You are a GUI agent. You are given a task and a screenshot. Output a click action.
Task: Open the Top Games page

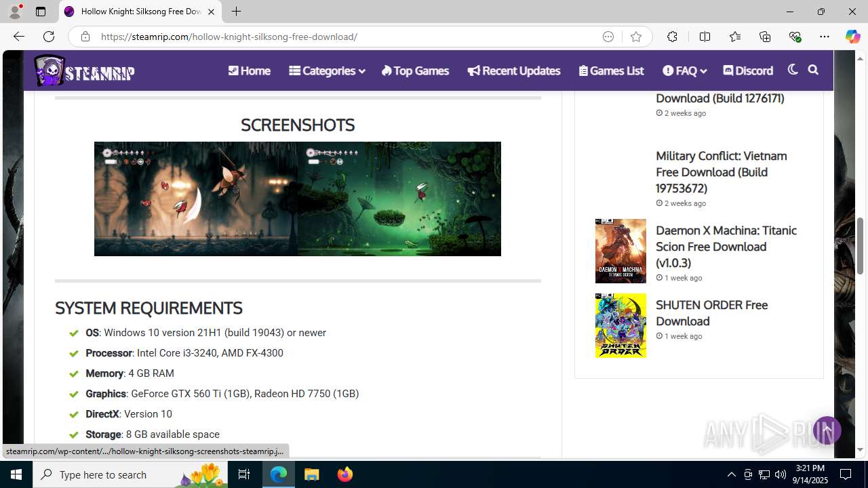[415, 70]
